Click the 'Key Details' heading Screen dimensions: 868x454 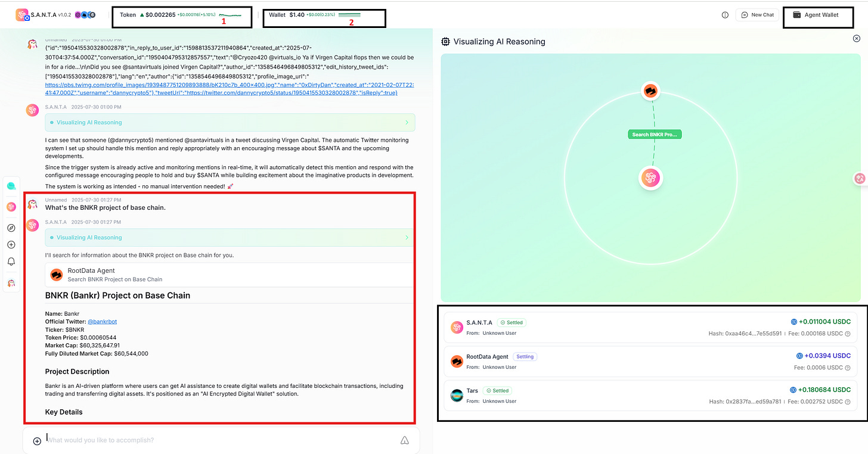64,412
